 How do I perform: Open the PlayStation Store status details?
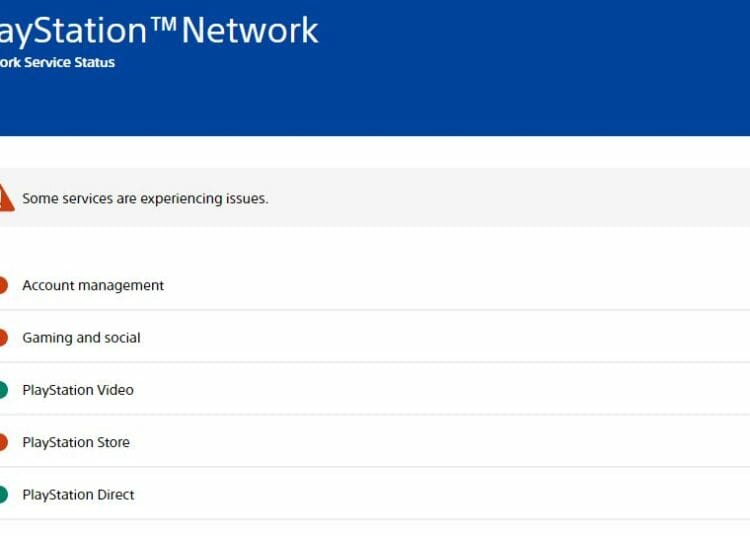375,442
